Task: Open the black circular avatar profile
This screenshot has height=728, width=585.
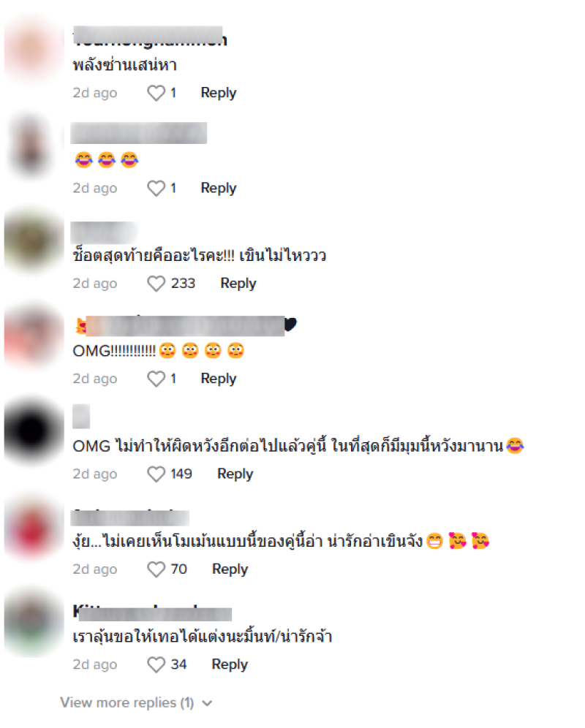Action: (x=34, y=430)
